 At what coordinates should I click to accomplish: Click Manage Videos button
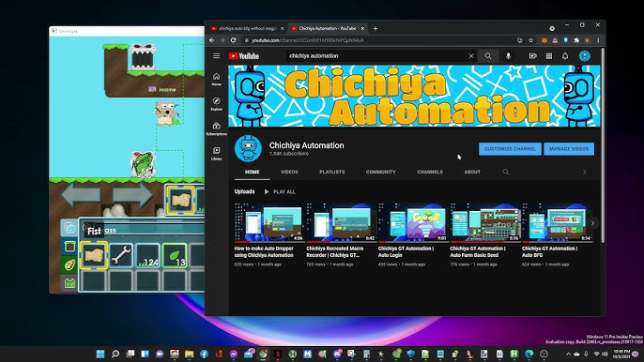pos(569,149)
